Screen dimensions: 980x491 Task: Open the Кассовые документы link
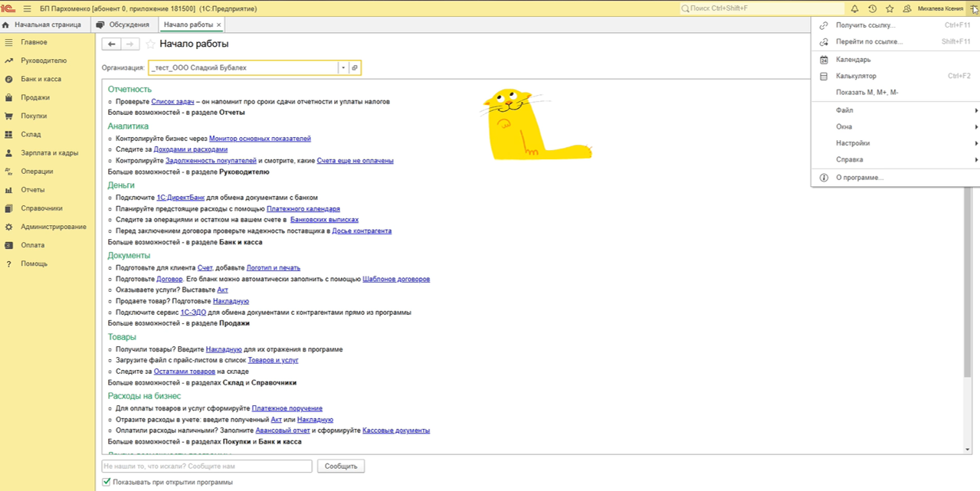396,430
